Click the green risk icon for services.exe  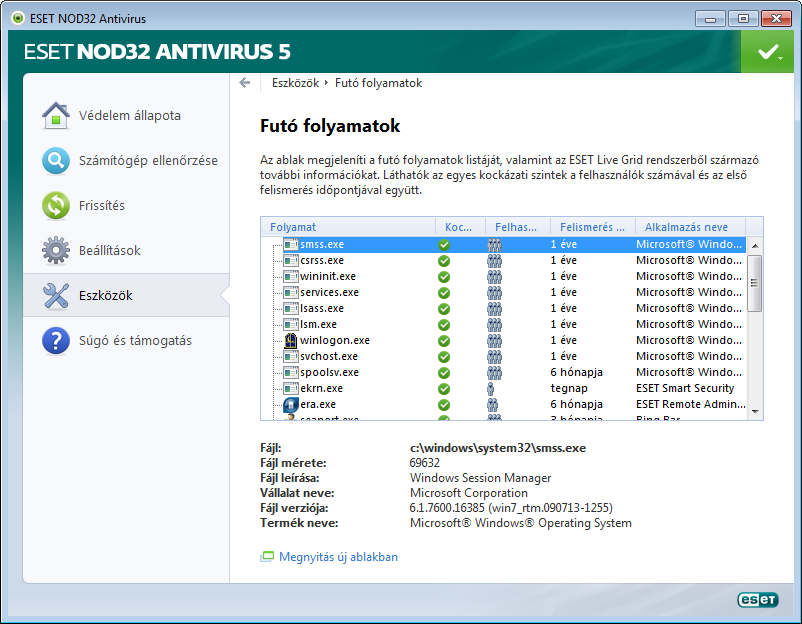point(444,293)
